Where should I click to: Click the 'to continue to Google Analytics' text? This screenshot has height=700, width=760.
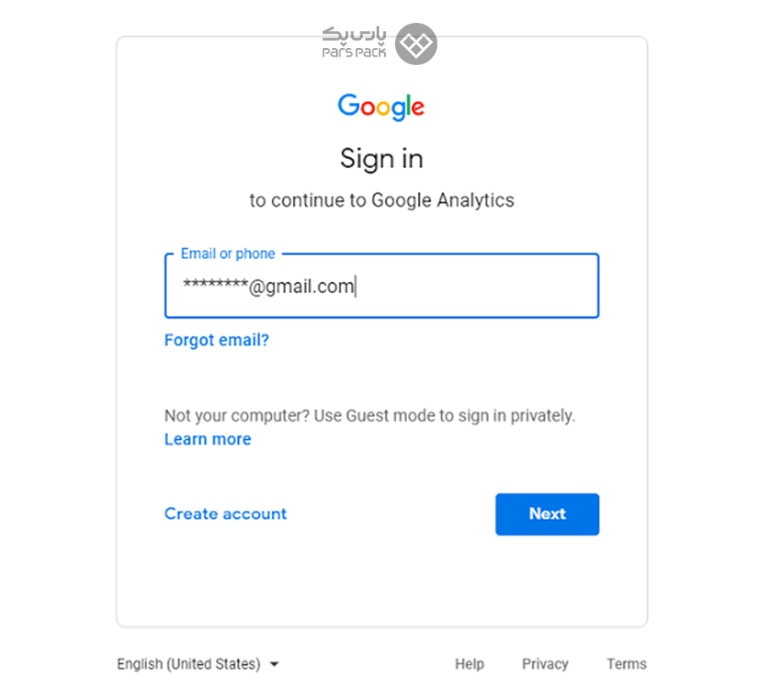point(382,200)
